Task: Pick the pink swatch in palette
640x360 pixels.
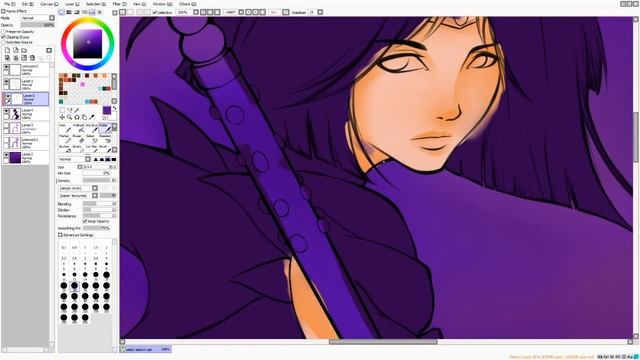Action: click(82, 84)
